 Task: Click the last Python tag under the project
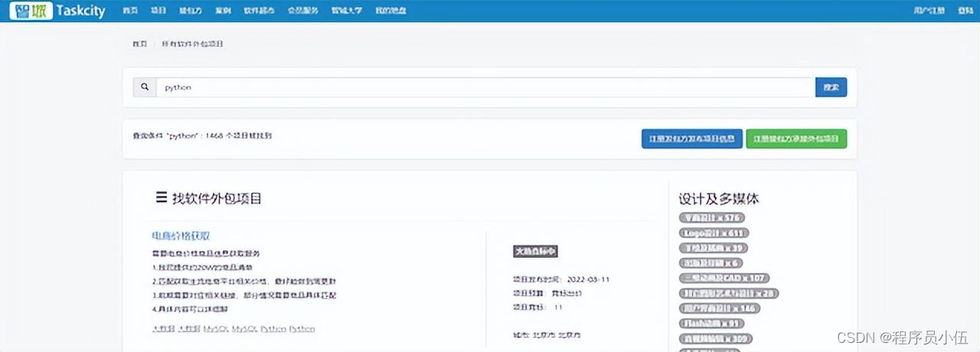point(302,329)
